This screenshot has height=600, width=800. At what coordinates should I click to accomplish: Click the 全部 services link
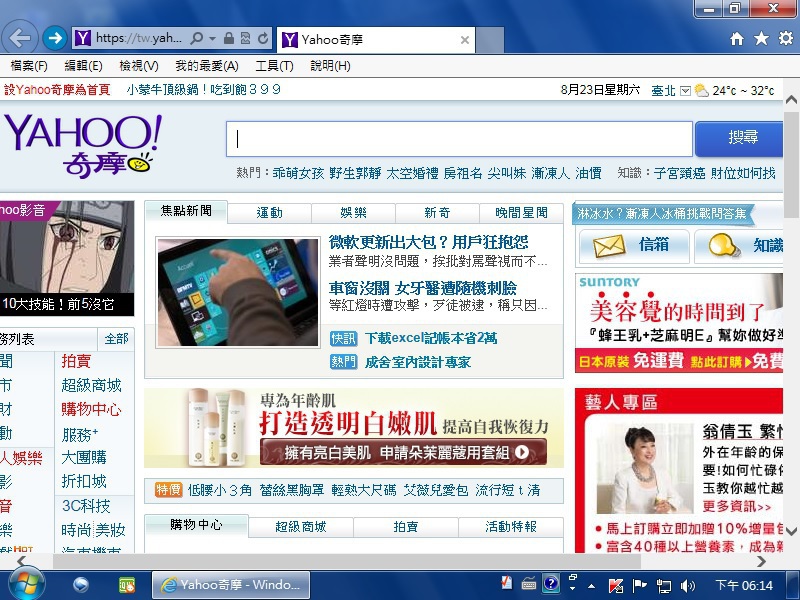click(x=116, y=339)
